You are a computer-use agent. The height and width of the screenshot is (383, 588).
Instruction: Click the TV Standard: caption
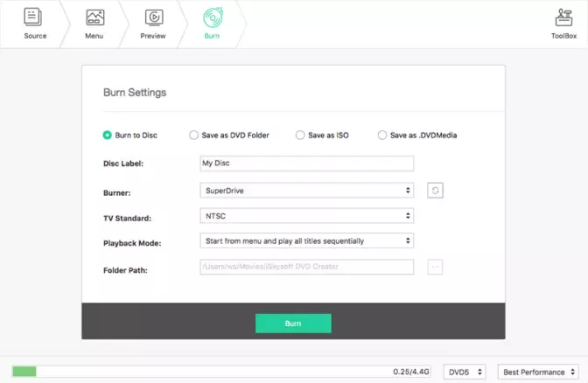pos(128,219)
